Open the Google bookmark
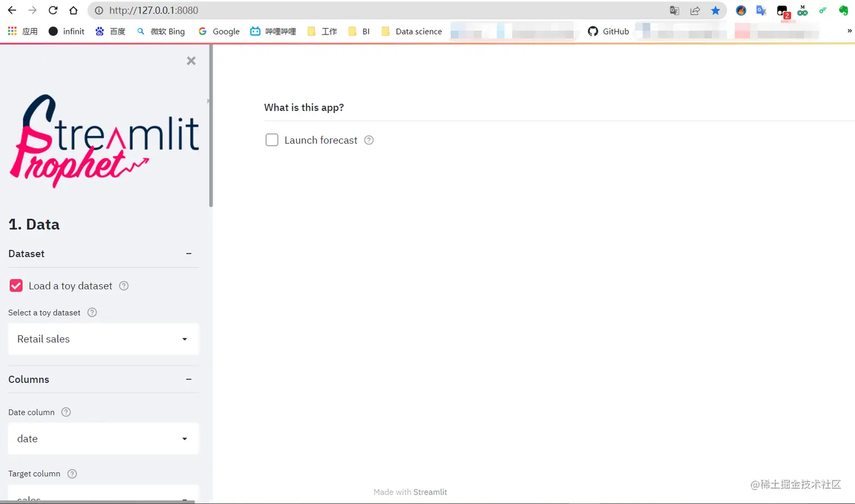 (219, 31)
